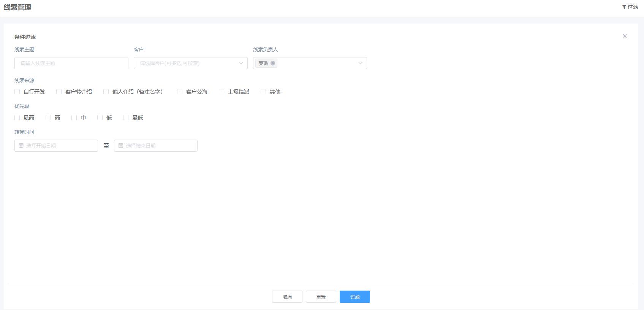Viewport: 644px width, 310px height.
Task: Check the 最高 priority checkbox
Action: click(x=17, y=118)
